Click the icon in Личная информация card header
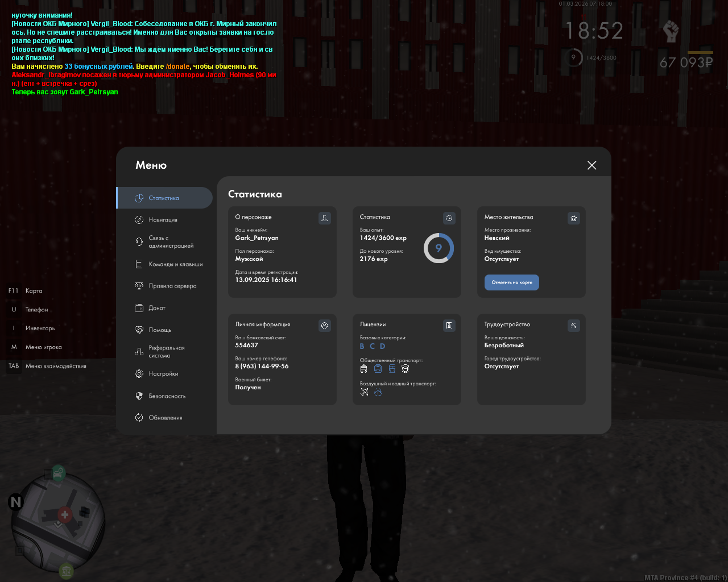This screenshot has height=582, width=728. pyautogui.click(x=324, y=326)
